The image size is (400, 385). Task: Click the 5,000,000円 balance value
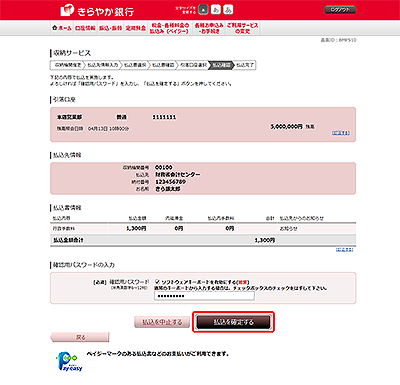pos(286,127)
